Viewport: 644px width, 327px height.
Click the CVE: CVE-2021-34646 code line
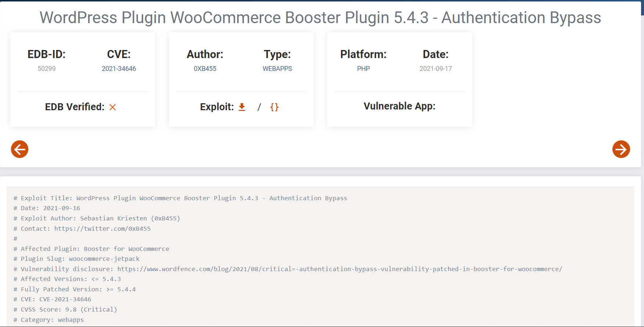[53, 299]
